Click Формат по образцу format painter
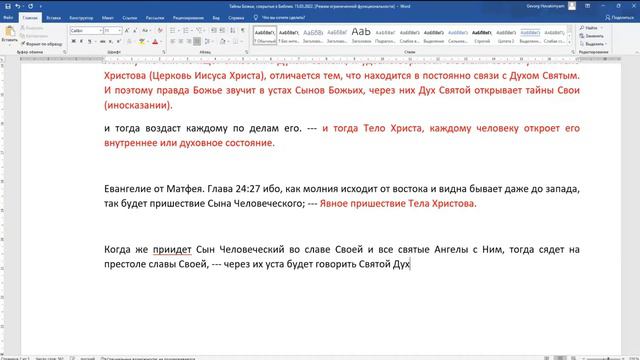The image size is (640, 360). [x=42, y=44]
